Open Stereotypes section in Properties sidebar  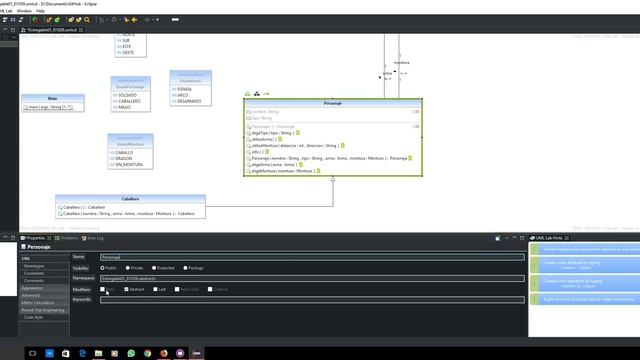click(x=34, y=266)
